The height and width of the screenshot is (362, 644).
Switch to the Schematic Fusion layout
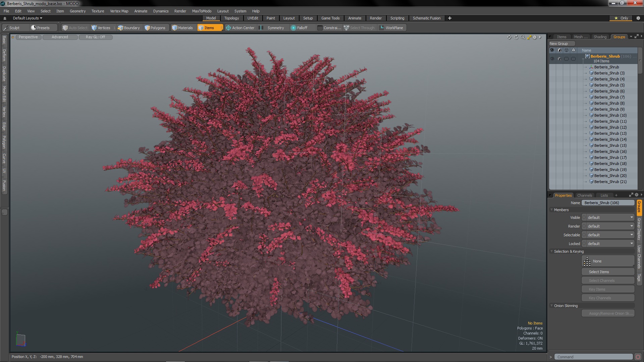426,18
